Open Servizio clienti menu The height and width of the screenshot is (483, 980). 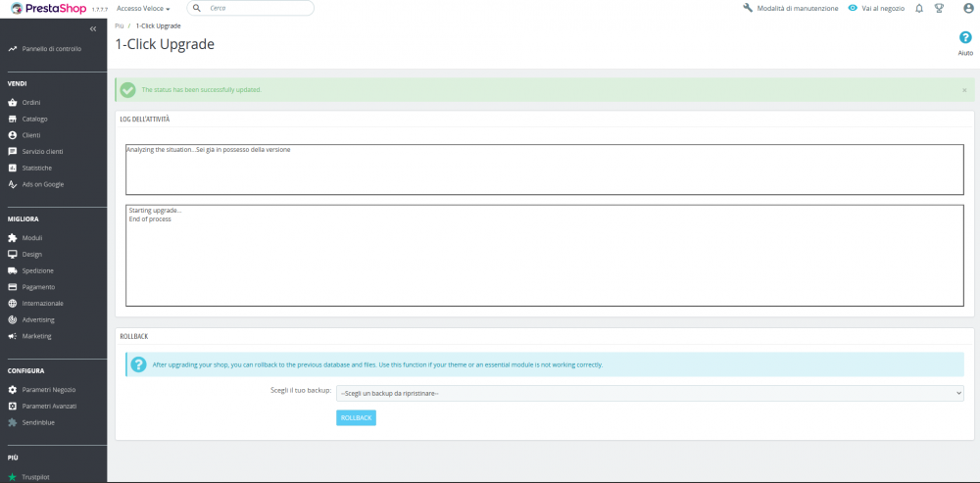click(42, 152)
